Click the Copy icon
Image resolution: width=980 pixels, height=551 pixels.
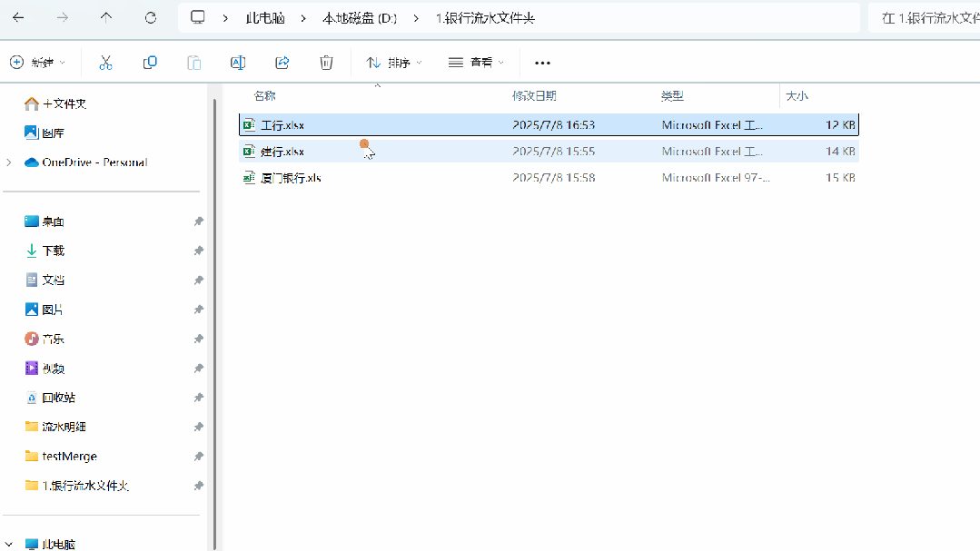click(x=150, y=62)
